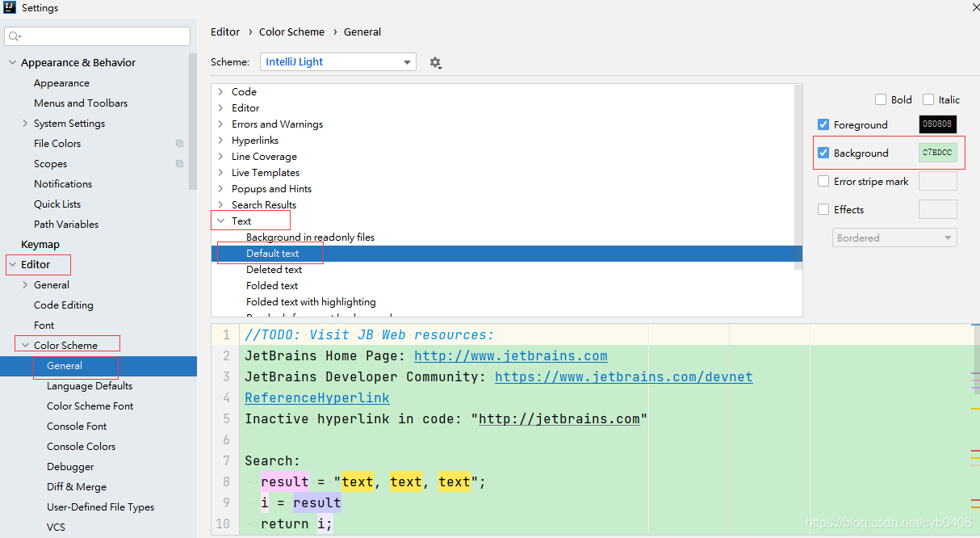
Task: Select User-Defined File Types page
Action: [100, 506]
